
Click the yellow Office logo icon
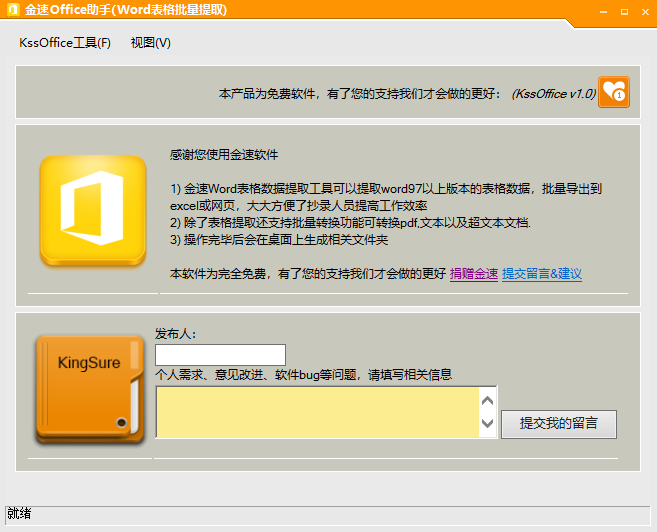tap(93, 210)
